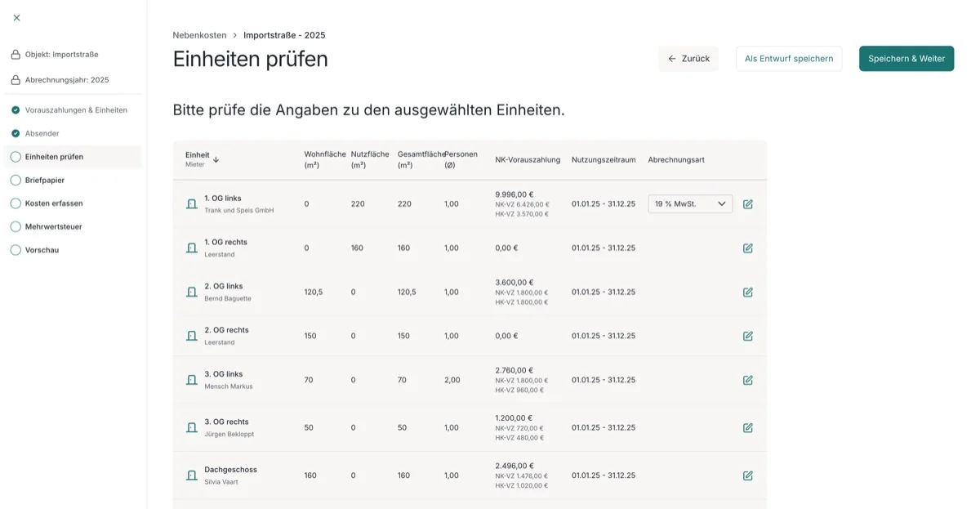Viewport: 980px width, 509px height.
Task: Click door icon of 1. OG links
Action: point(192,204)
